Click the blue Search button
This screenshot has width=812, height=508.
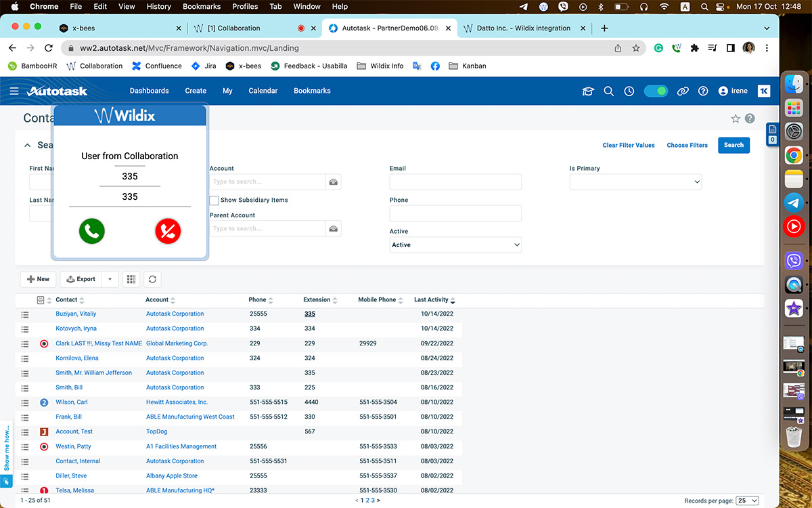[734, 145]
